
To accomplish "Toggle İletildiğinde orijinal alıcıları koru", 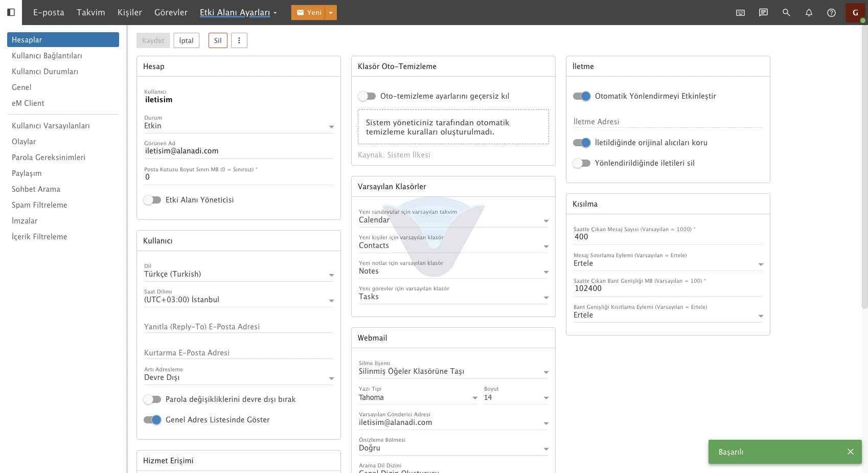I will pos(582,143).
